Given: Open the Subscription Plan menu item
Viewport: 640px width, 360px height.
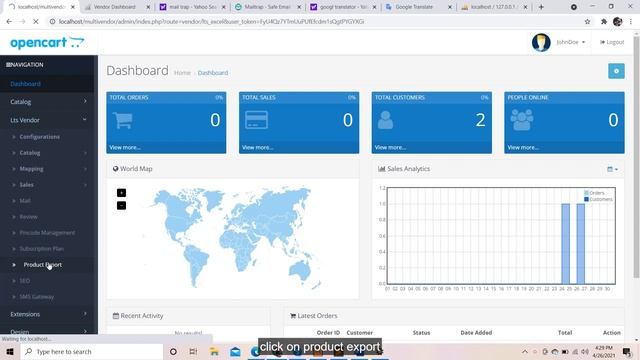Looking at the screenshot, I should pyautogui.click(x=42, y=249).
